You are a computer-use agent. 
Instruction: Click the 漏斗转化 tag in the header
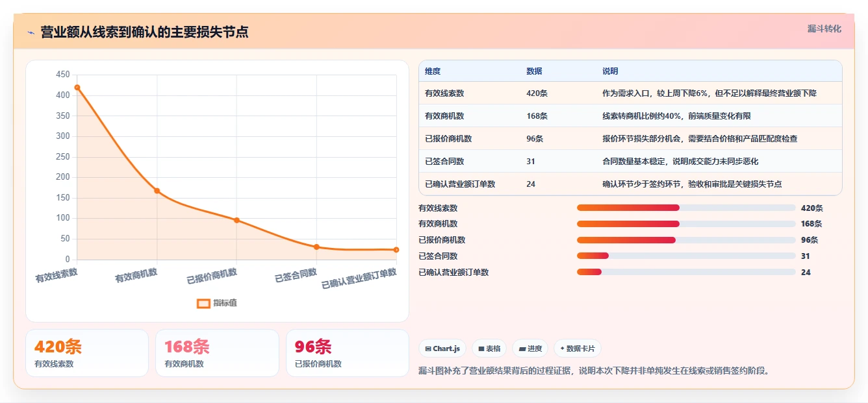click(824, 29)
